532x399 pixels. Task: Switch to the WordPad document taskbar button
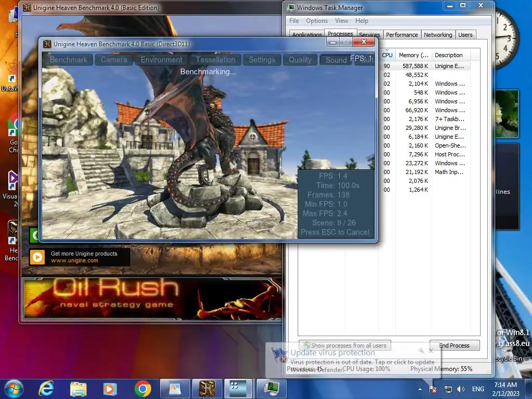pos(175,389)
